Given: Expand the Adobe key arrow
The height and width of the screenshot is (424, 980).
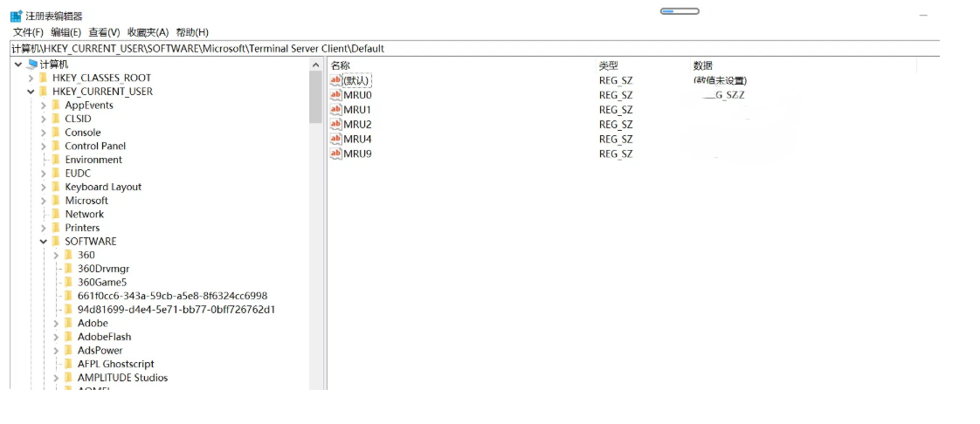Looking at the screenshot, I should coord(57,324).
